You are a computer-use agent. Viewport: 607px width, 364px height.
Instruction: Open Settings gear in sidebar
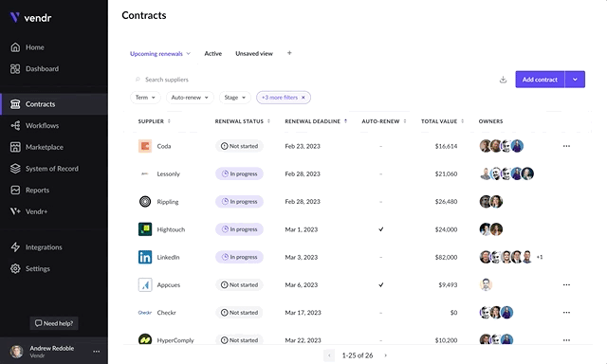click(x=15, y=268)
